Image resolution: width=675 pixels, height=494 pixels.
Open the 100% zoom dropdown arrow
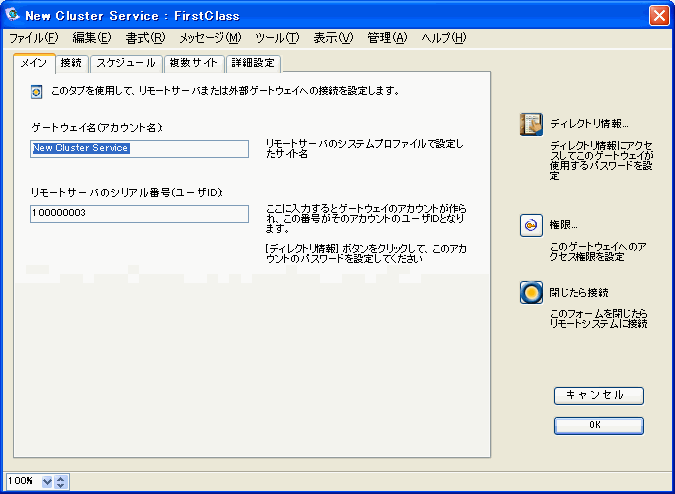[47, 482]
